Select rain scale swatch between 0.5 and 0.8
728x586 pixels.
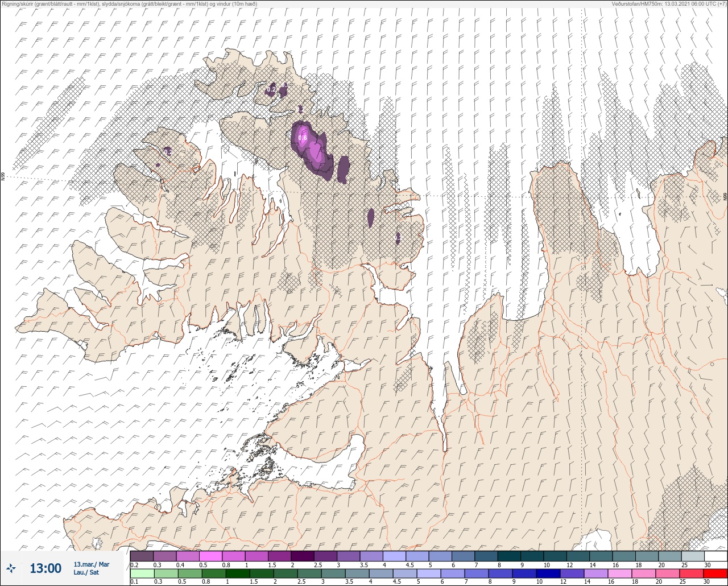189,573
